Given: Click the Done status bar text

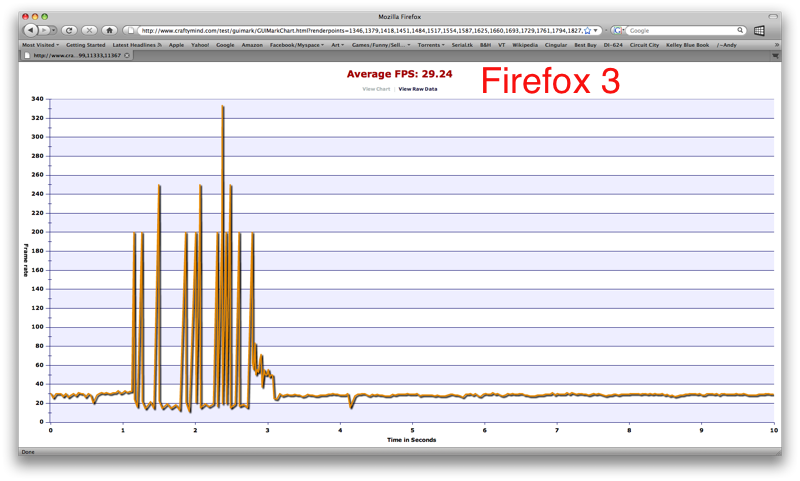Looking at the screenshot, I should tap(28, 452).
